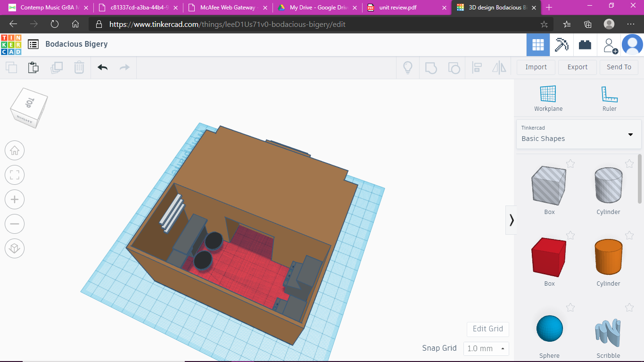Select the hole Box shape

click(x=549, y=186)
